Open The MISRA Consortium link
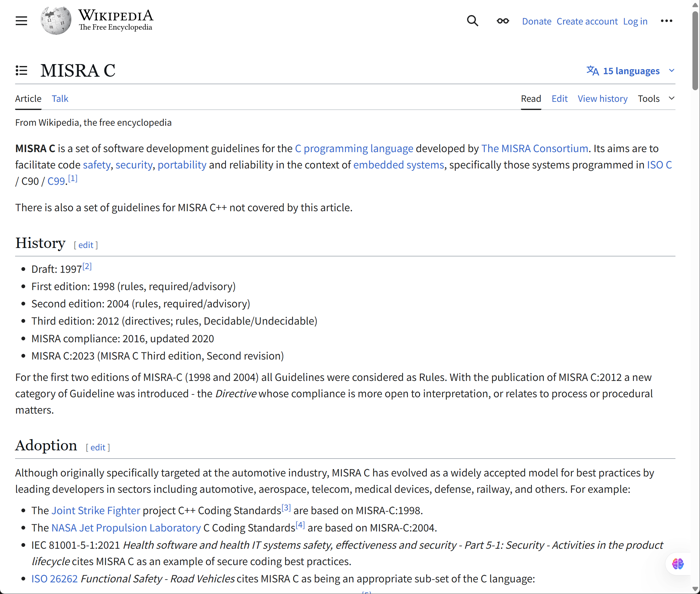This screenshot has width=700, height=594. point(535,149)
